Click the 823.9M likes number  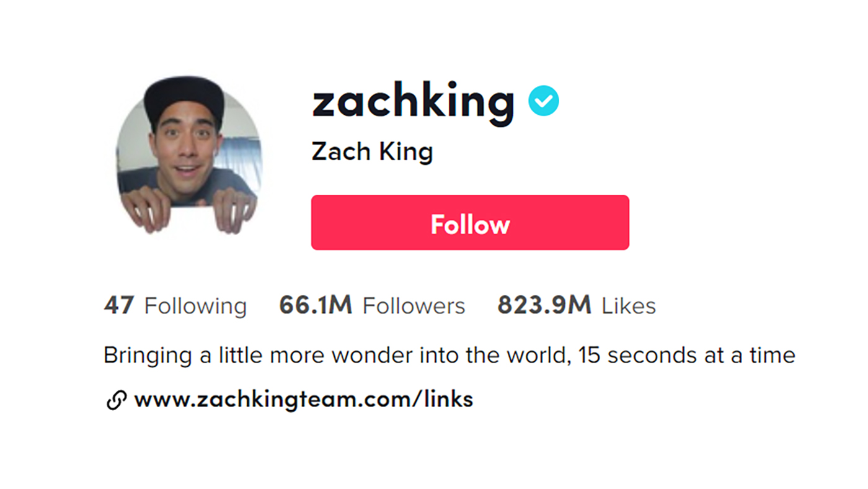[544, 305]
